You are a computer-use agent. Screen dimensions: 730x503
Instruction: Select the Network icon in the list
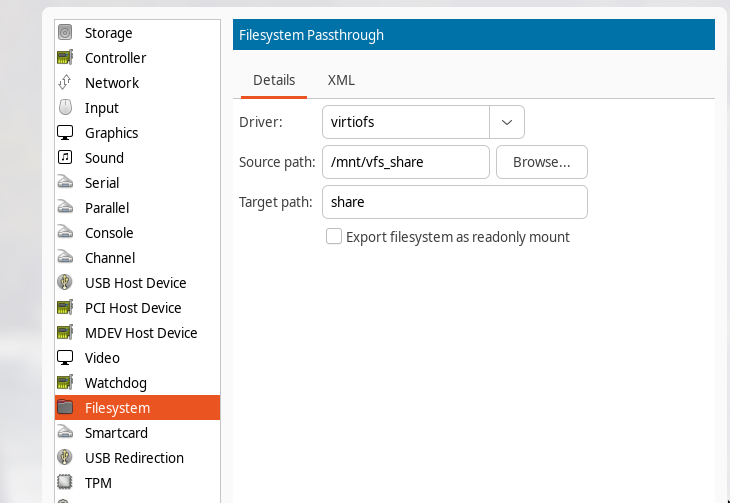point(65,83)
